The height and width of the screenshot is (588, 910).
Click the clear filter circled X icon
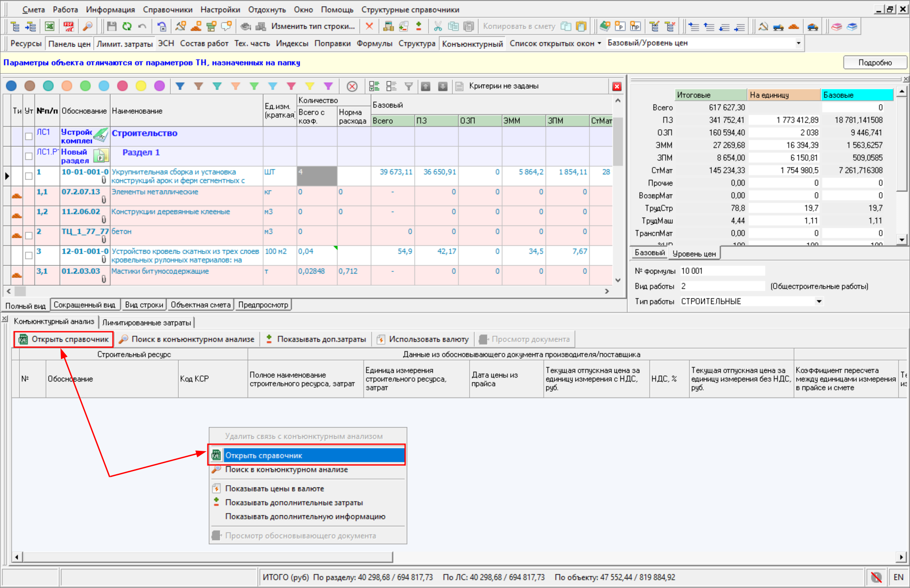352,86
